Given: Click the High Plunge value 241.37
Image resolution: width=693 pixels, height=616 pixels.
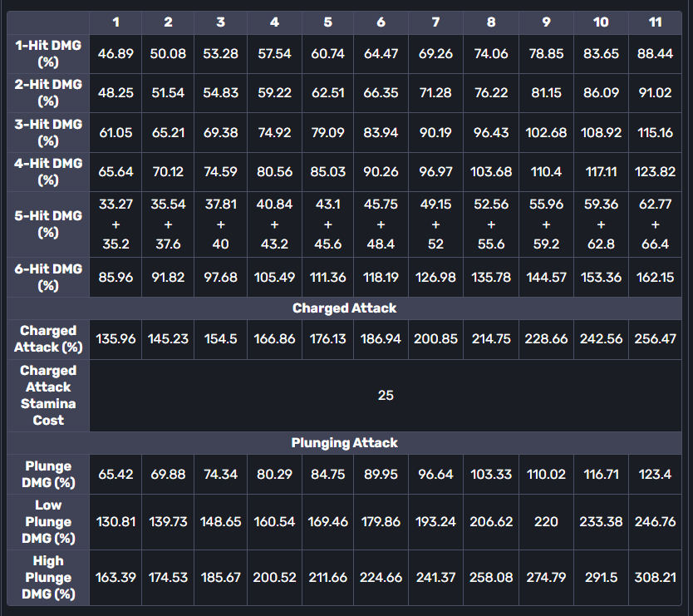Looking at the screenshot, I should click(x=435, y=578).
